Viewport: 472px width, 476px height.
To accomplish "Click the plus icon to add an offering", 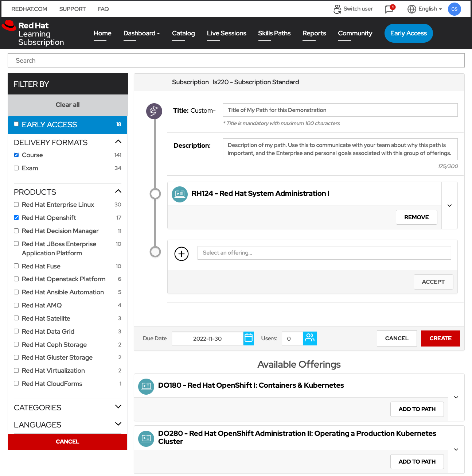I will click(x=182, y=254).
